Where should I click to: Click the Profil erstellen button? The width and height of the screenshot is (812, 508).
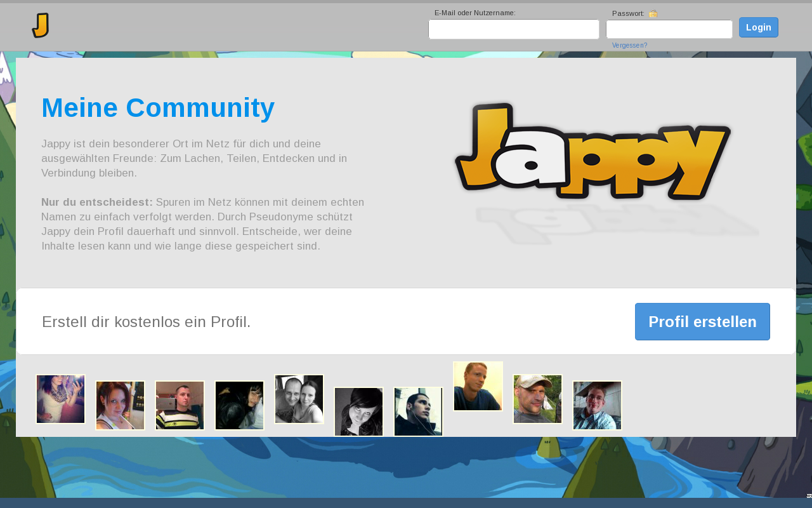[702, 321]
